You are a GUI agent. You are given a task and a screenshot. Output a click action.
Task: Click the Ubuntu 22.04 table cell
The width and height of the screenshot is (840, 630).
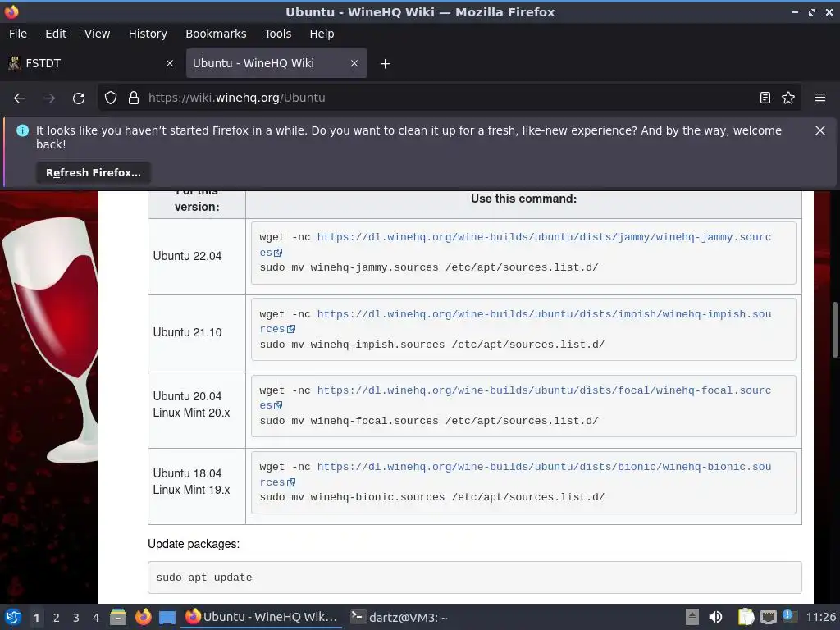tap(197, 257)
